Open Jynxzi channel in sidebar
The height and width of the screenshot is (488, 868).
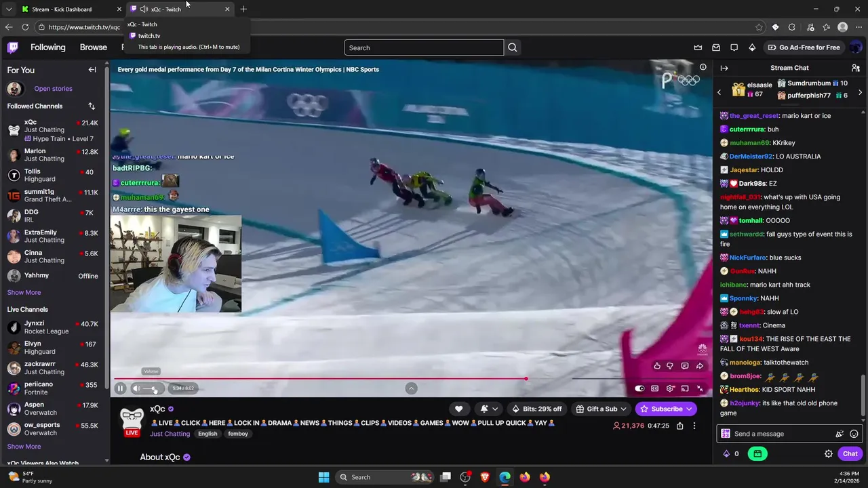pos(52,327)
